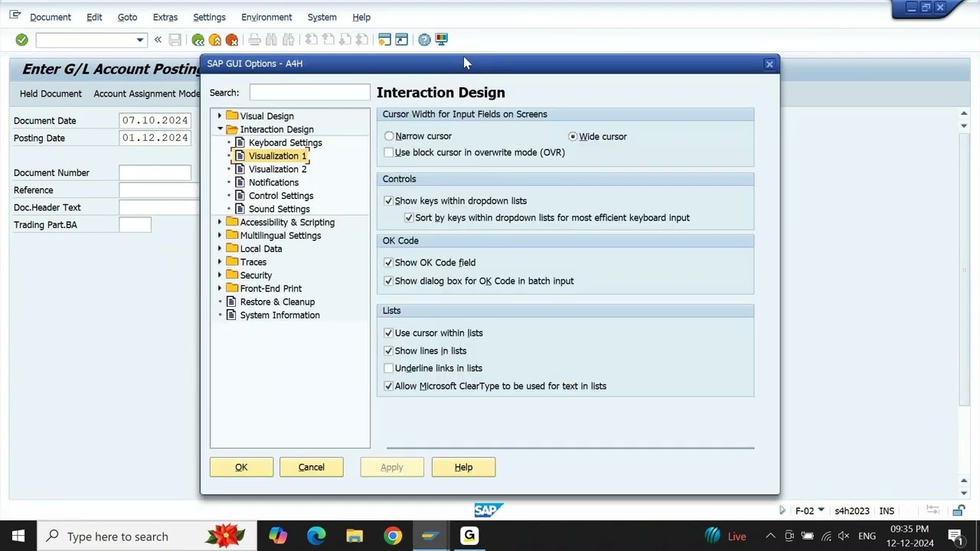Image resolution: width=980 pixels, height=551 pixels.
Task: Click the green Enter checkmark icon
Action: [x=21, y=40]
